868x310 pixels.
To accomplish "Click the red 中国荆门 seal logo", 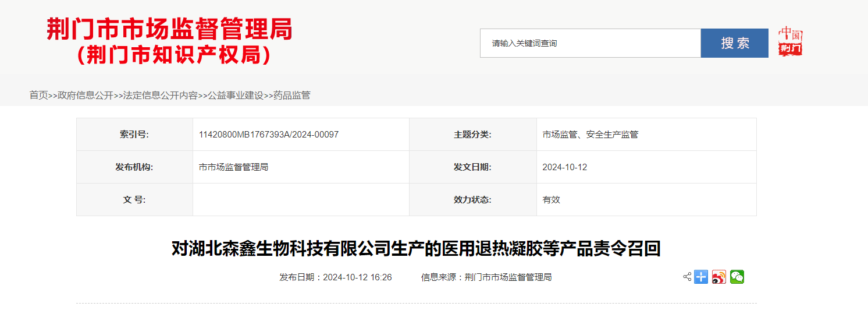I will [790, 42].
